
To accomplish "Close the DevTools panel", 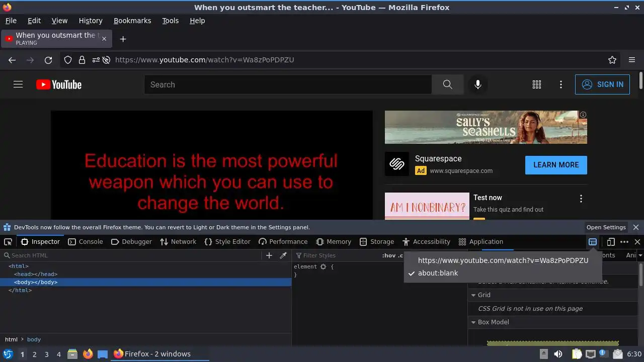I will tap(637, 242).
